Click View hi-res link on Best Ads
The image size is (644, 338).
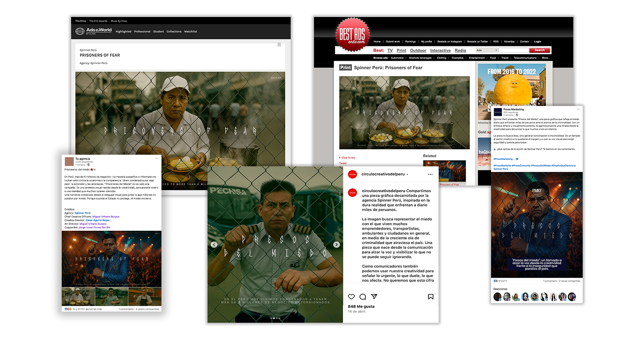click(347, 157)
